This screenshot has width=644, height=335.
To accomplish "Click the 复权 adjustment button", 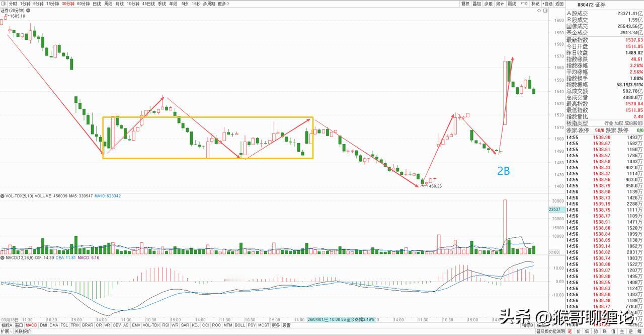I will tap(465, 4).
